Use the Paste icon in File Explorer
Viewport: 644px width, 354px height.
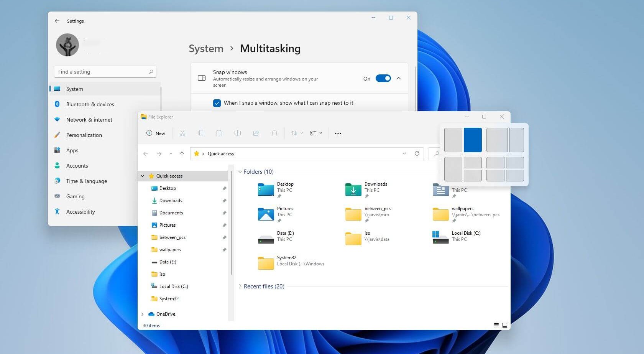coord(219,133)
